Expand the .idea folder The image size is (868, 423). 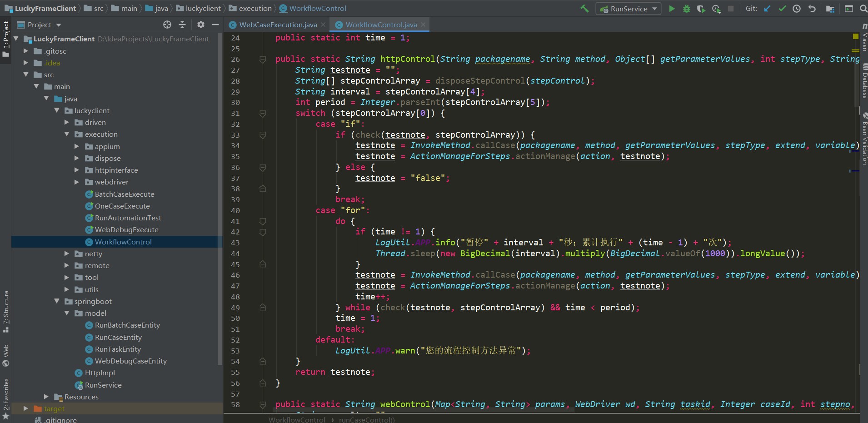point(26,63)
